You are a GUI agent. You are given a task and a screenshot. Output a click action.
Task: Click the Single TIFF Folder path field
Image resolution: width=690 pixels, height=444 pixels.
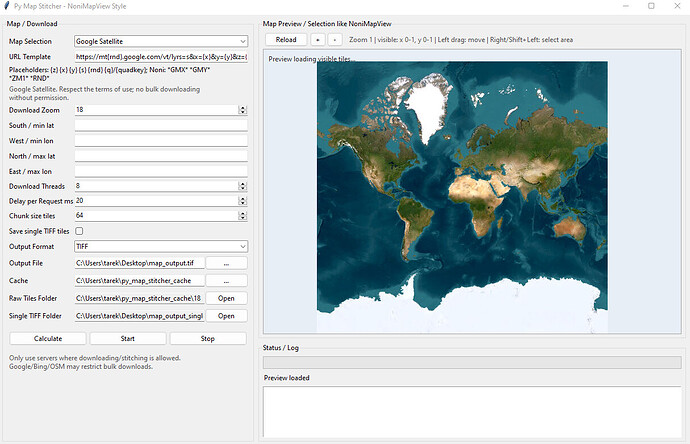tap(139, 316)
